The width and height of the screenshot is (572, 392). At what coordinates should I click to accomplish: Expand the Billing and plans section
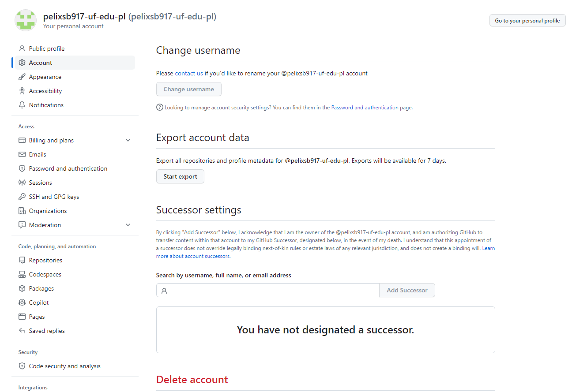128,140
